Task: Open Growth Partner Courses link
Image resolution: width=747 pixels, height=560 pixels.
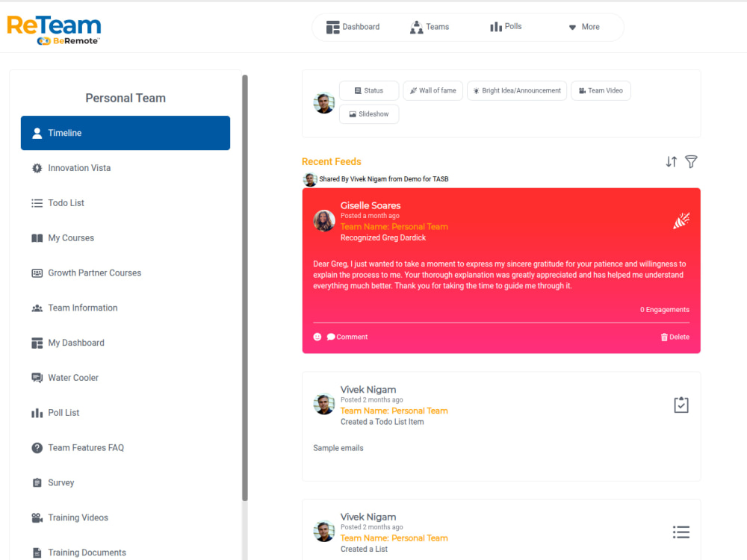Action: pyautogui.click(x=94, y=273)
